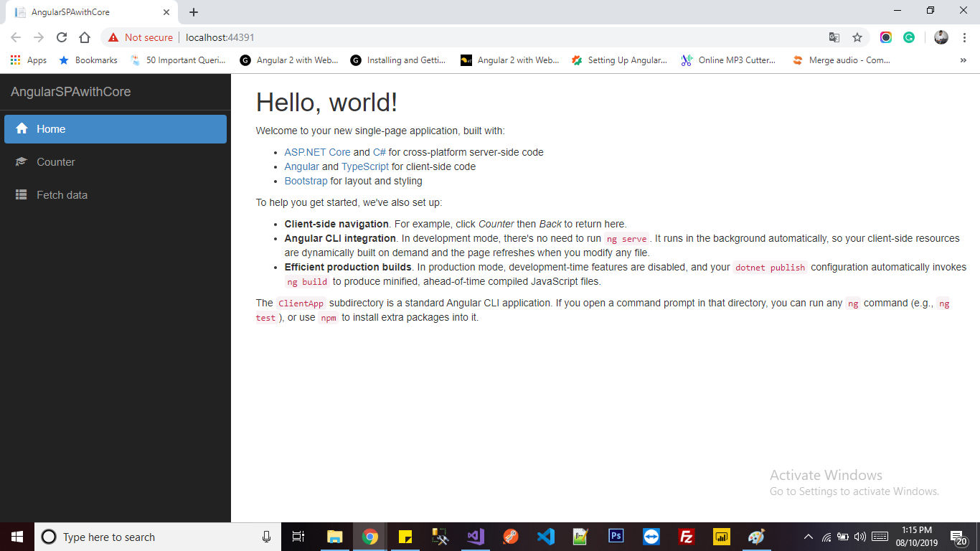Toggle the speaker volume icon in system tray

click(859, 536)
